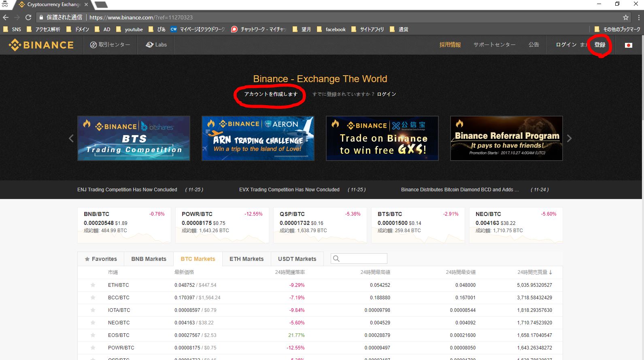This screenshot has height=360, width=644.
Task: Open the チャットワーク bookmark
Action: click(x=258, y=30)
